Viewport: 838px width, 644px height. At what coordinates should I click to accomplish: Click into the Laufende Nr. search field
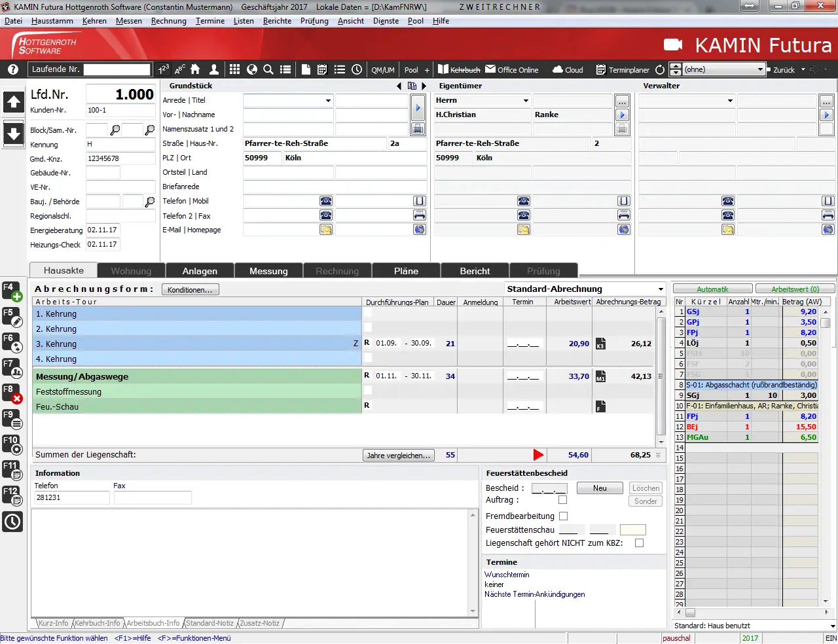tap(117, 69)
